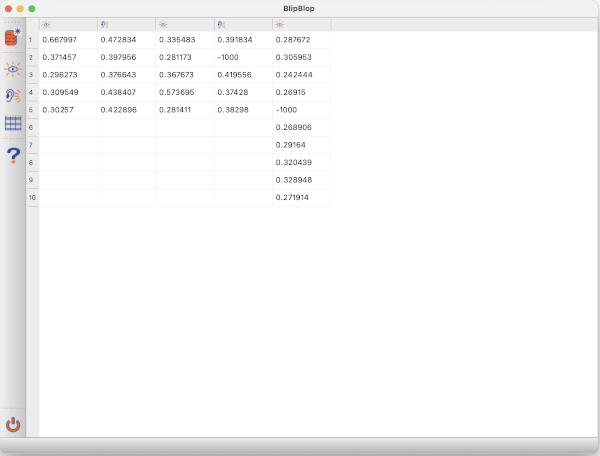
Task: Click the -1000 cell in fifth column
Action: coord(300,110)
